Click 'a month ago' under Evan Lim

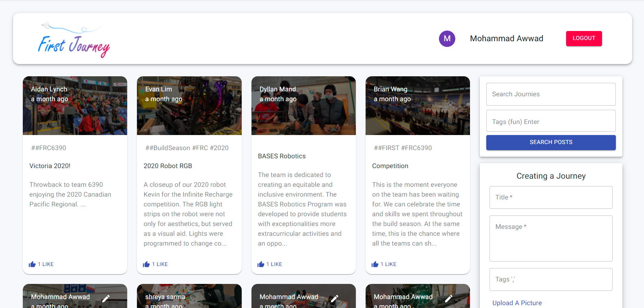tap(163, 99)
